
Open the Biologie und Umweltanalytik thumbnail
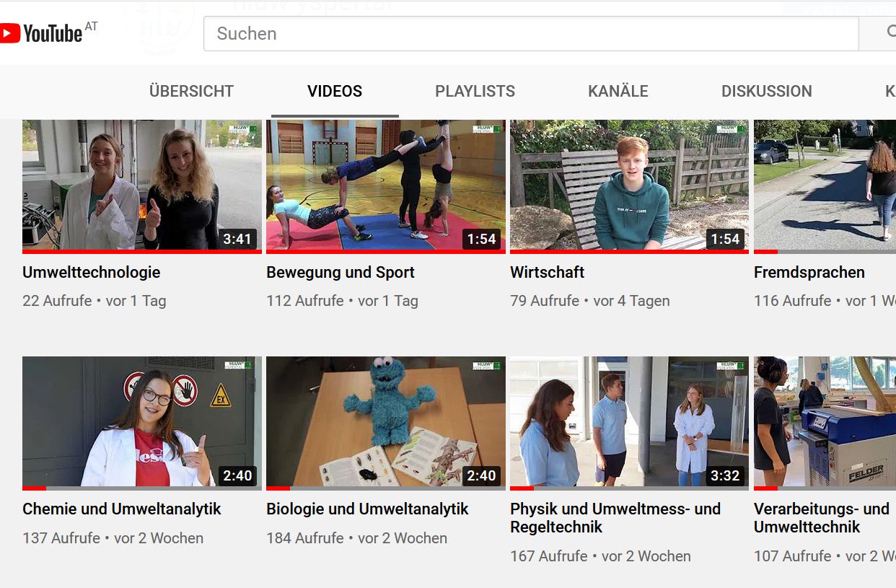point(386,422)
